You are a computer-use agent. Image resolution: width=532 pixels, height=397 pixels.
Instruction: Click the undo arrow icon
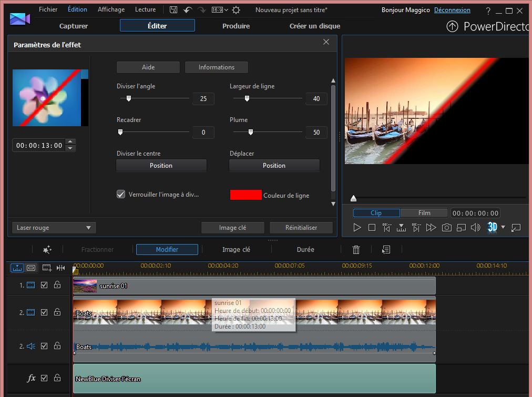[188, 10]
